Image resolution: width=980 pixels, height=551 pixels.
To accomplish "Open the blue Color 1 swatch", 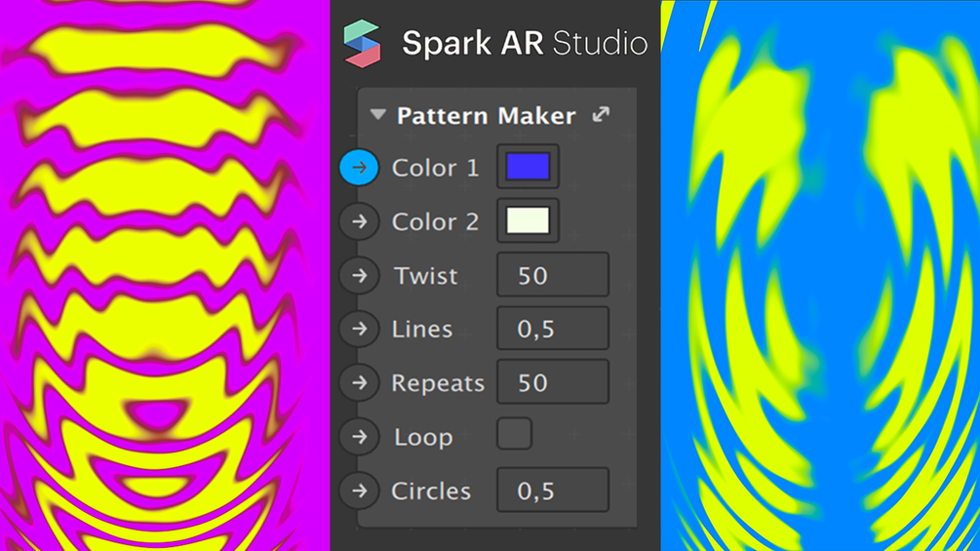I will tap(528, 167).
